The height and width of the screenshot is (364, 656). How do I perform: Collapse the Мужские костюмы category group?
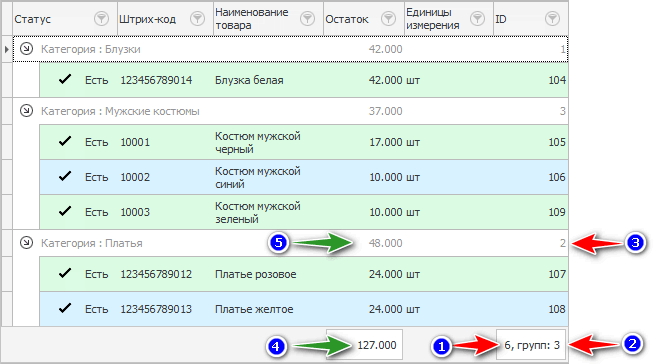click(x=26, y=110)
